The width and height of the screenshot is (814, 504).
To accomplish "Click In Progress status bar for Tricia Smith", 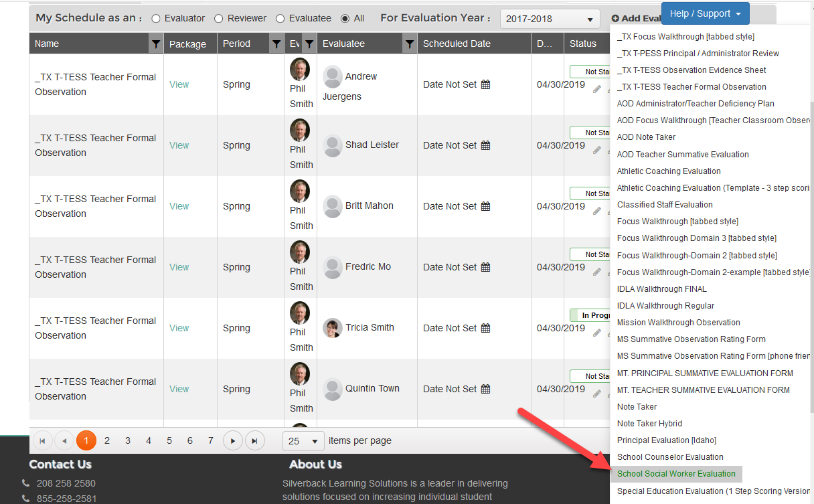I will pos(590,315).
